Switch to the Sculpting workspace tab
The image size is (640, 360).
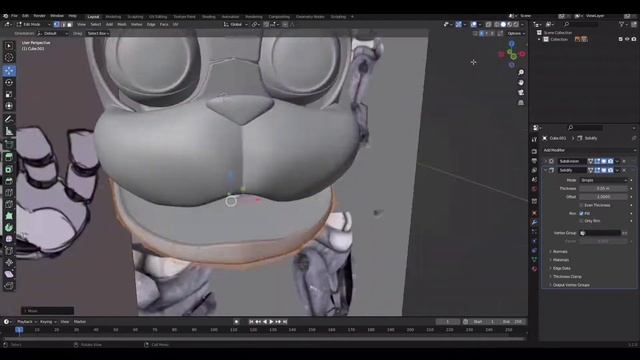135,17
